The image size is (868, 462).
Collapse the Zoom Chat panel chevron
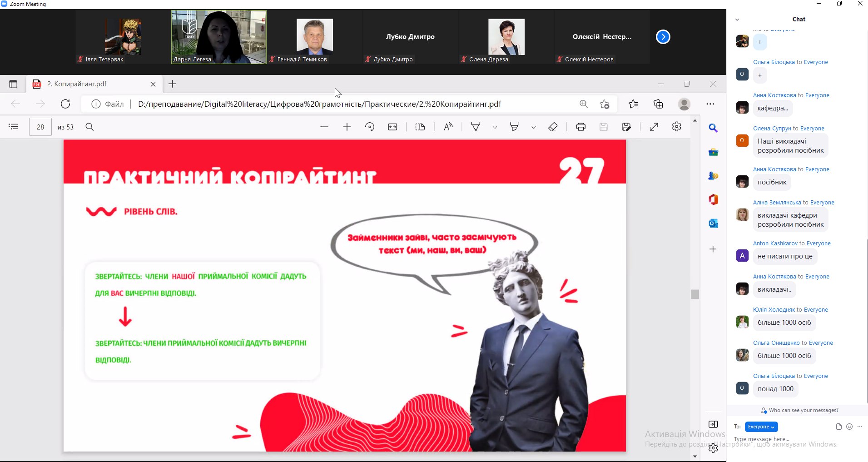[737, 20]
